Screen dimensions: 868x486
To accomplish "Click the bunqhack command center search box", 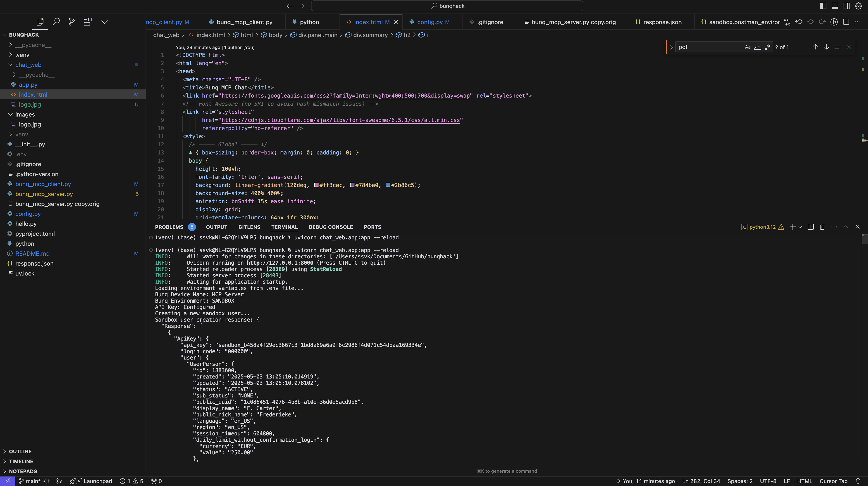I will tap(447, 6).
